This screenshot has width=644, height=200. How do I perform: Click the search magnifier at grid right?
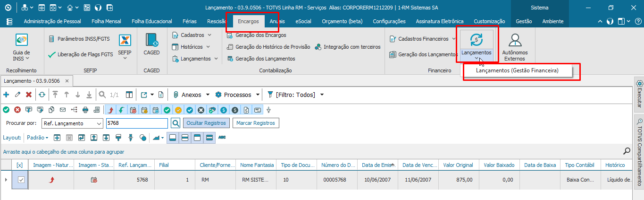[x=627, y=151]
